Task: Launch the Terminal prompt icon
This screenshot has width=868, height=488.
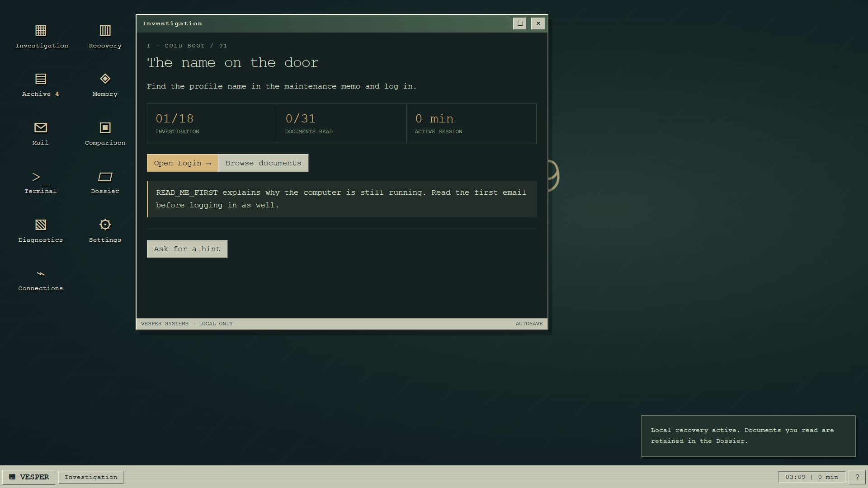Action: pyautogui.click(x=41, y=182)
